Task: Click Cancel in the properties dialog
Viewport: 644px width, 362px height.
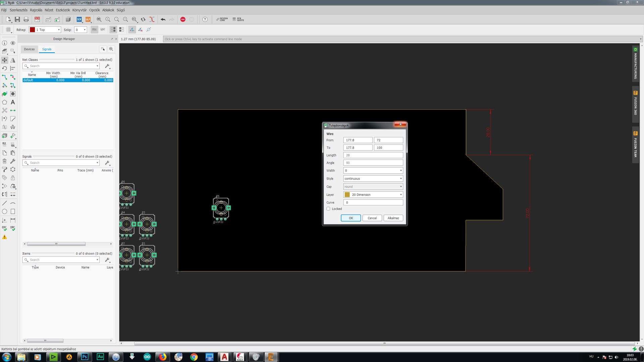Action: point(372,218)
